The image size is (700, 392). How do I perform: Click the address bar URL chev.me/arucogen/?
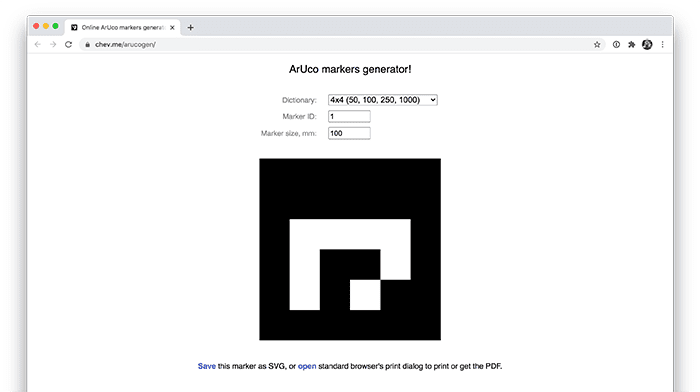pyautogui.click(x=125, y=45)
